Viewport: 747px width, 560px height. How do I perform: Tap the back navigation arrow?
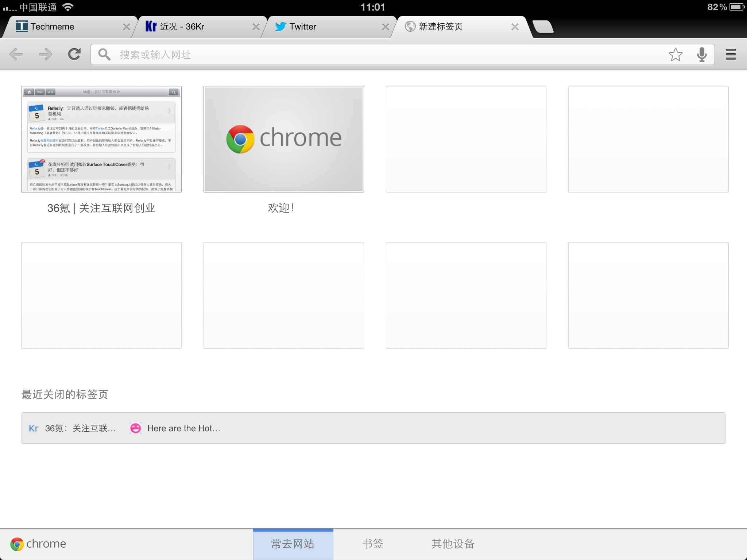(x=16, y=55)
